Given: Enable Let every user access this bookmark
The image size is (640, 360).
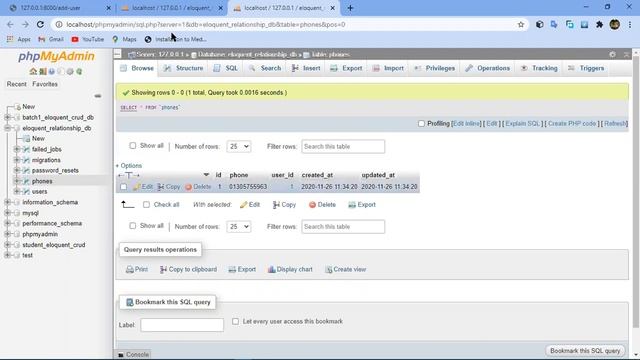Looking at the screenshot, I should tap(236, 321).
